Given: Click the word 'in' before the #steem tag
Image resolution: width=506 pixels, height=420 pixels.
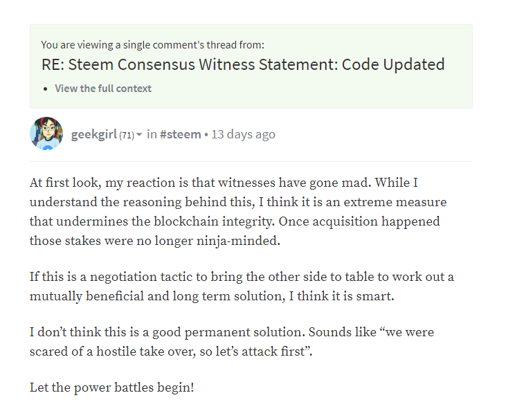Looking at the screenshot, I should 152,134.
